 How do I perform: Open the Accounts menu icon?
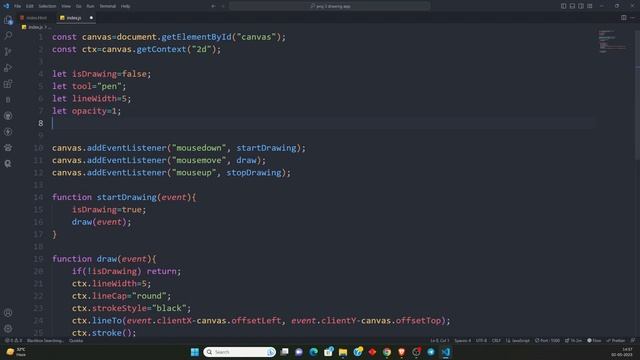pos(8,313)
